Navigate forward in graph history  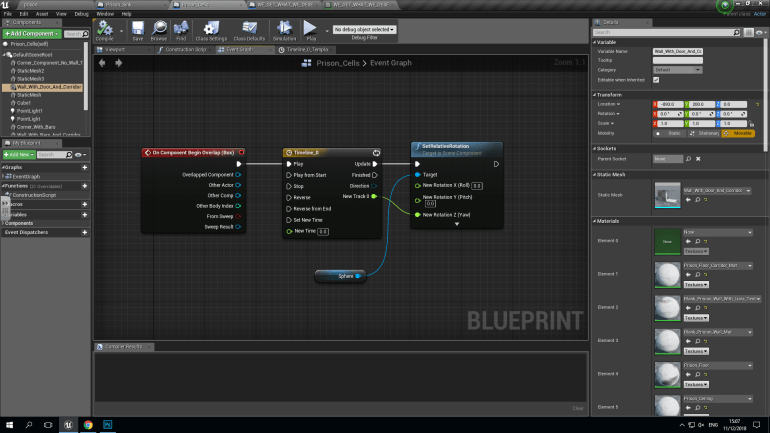point(118,63)
